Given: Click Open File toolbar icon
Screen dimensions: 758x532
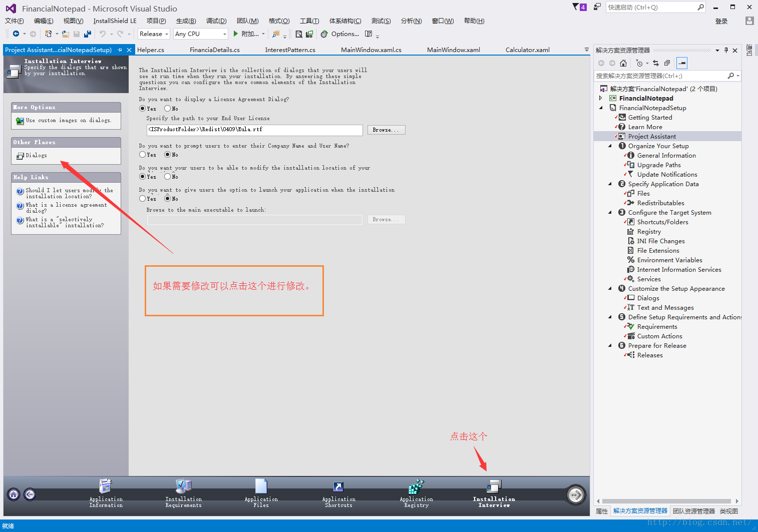Looking at the screenshot, I should 65,34.
